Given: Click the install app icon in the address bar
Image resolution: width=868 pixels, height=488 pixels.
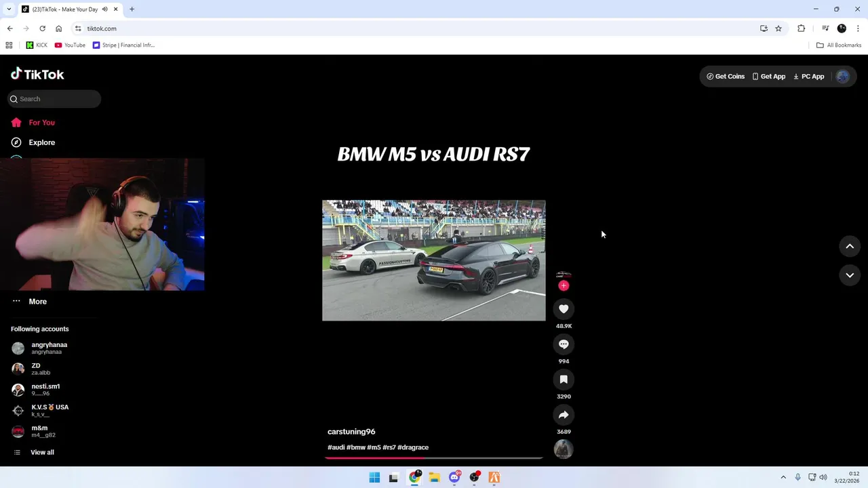Looking at the screenshot, I should [x=764, y=28].
